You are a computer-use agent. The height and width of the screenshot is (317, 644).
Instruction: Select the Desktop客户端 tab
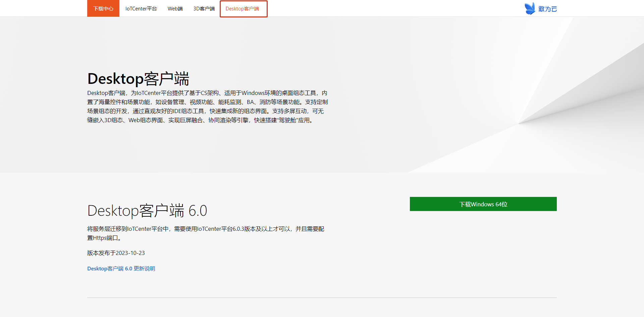click(x=242, y=9)
